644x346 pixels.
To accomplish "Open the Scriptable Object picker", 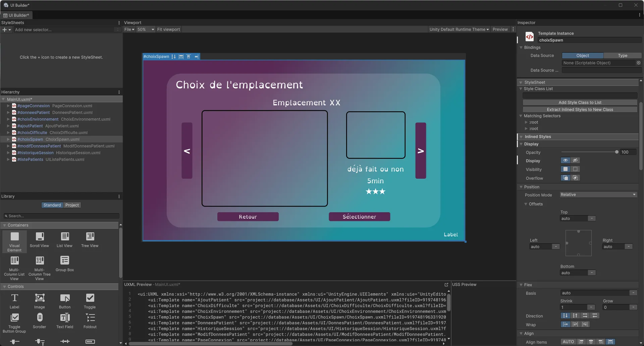I will [639, 63].
